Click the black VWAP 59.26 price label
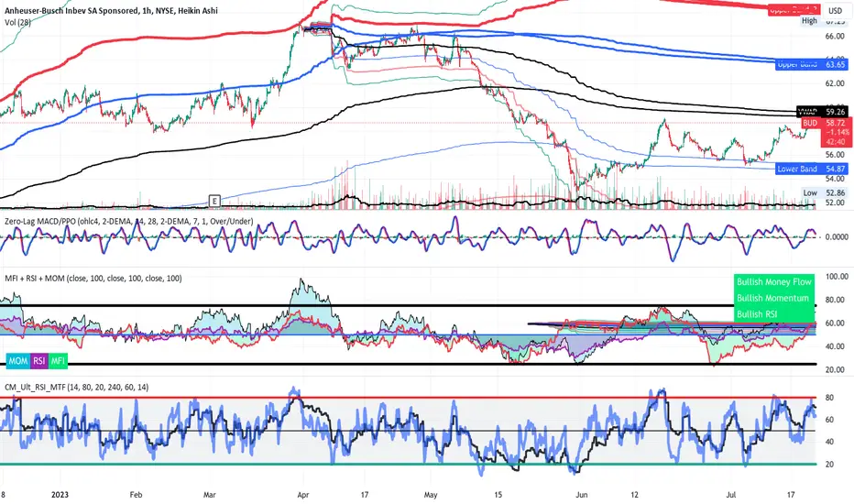Viewport: 854px width, 504px height. [823, 112]
